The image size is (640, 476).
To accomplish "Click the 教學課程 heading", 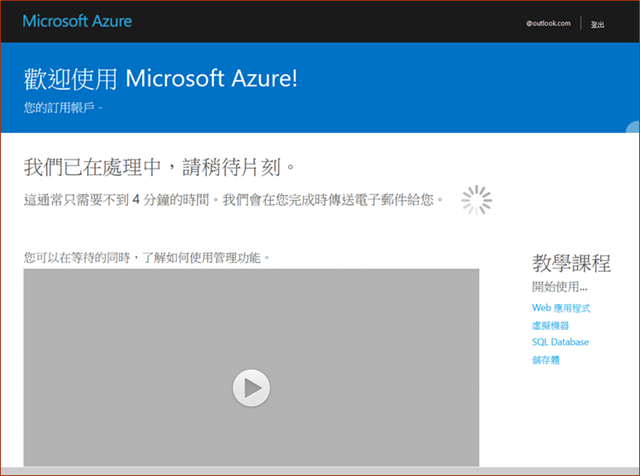I will pos(571,263).
